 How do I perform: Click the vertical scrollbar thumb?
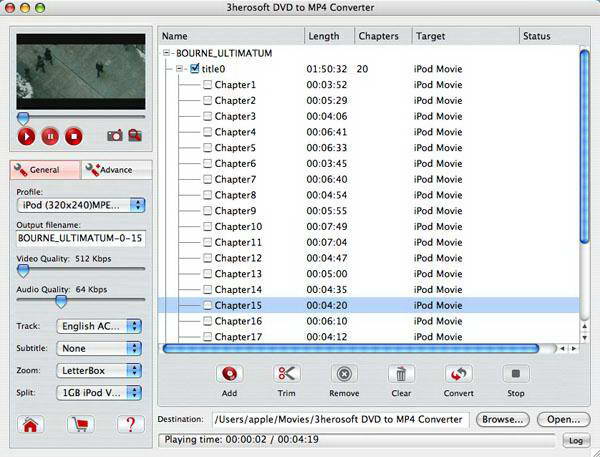(x=584, y=146)
